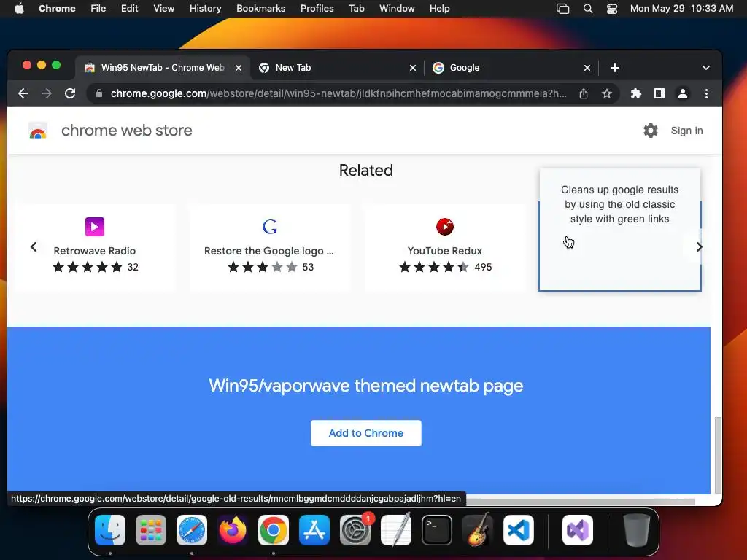The width and height of the screenshot is (747, 560).
Task: Click the Add to Chrome button
Action: tap(366, 433)
